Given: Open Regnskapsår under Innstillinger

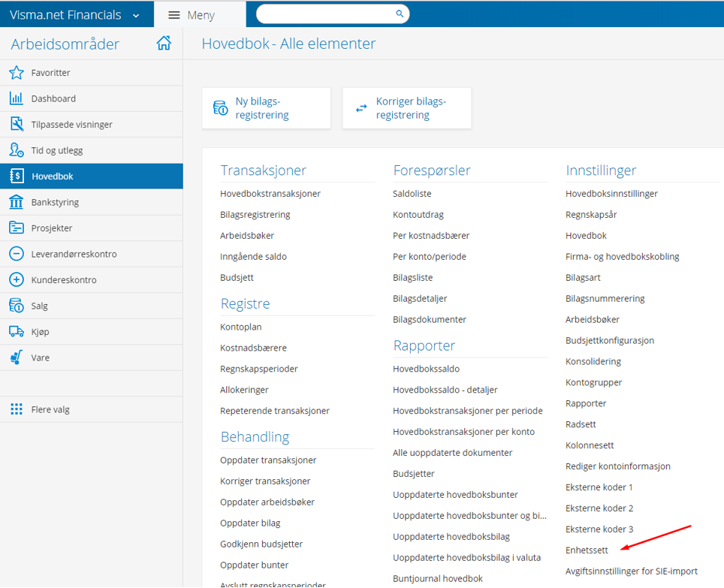Looking at the screenshot, I should [x=591, y=215].
